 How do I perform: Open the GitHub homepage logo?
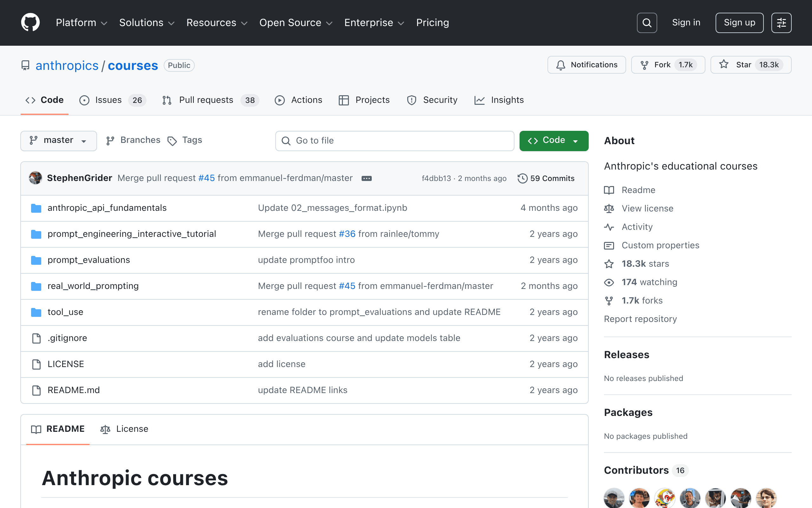tap(30, 23)
